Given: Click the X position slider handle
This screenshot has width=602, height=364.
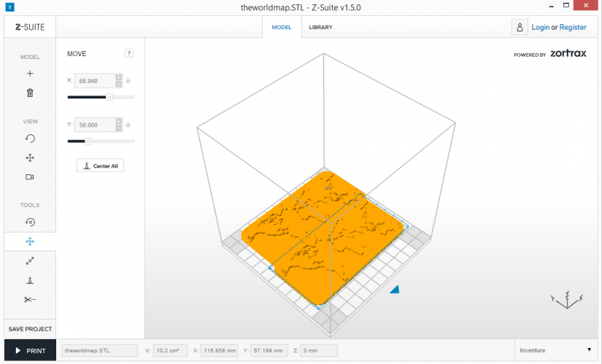Looking at the screenshot, I should [x=109, y=97].
